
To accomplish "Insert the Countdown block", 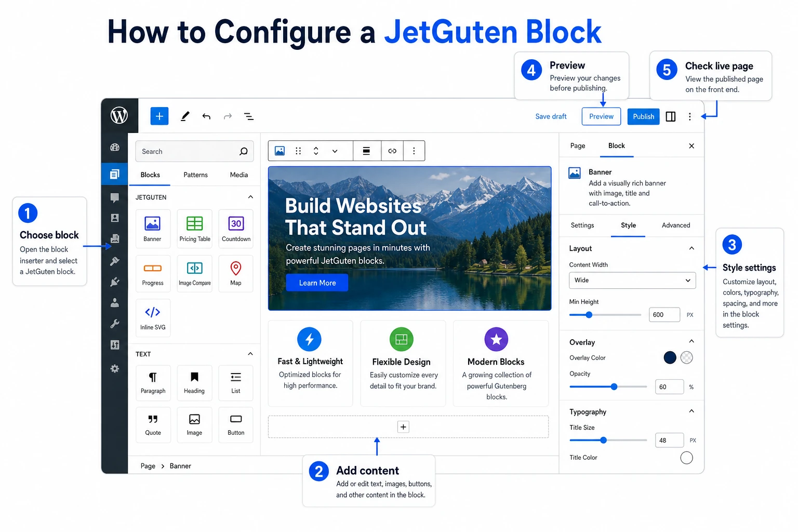I will (x=236, y=229).
